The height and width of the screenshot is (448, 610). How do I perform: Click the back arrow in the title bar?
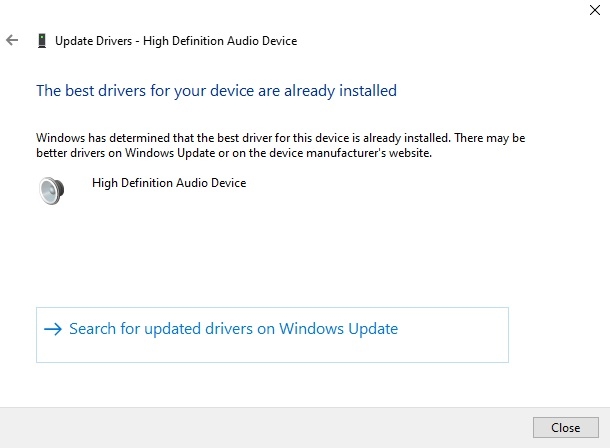(12, 41)
